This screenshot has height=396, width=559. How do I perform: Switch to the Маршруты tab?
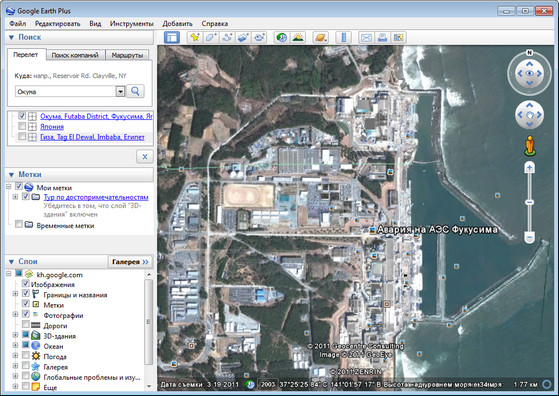click(x=127, y=55)
